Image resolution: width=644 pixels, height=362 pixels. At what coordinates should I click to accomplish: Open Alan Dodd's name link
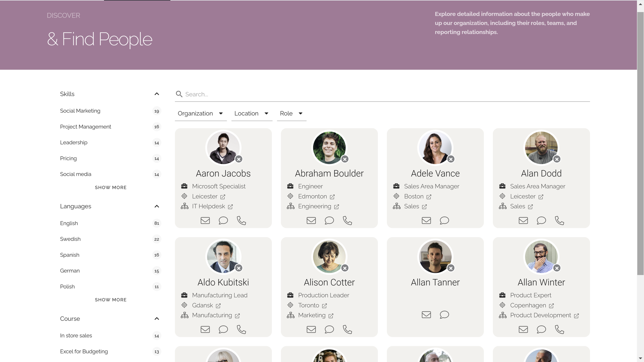click(x=541, y=173)
